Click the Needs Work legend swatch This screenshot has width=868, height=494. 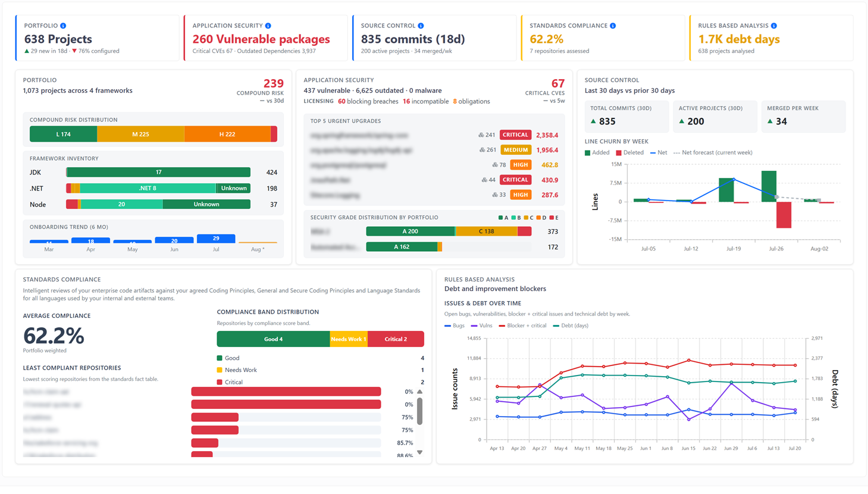220,370
